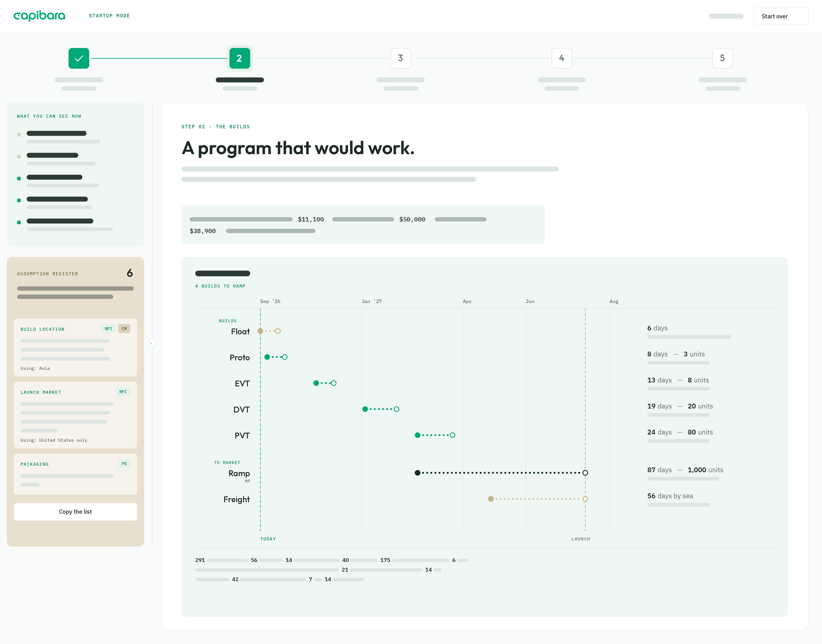
Task: Click "Using: United States only" text
Action: tap(54, 440)
